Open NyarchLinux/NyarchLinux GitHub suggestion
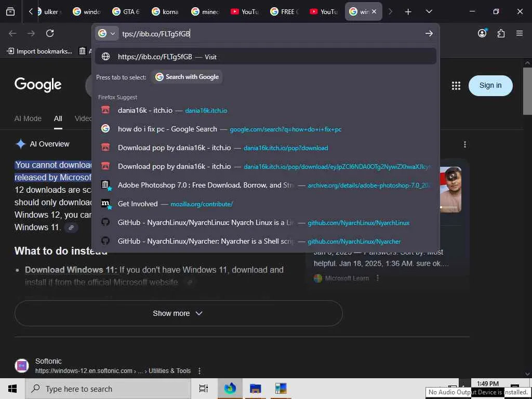The image size is (532, 399). [x=265, y=222]
